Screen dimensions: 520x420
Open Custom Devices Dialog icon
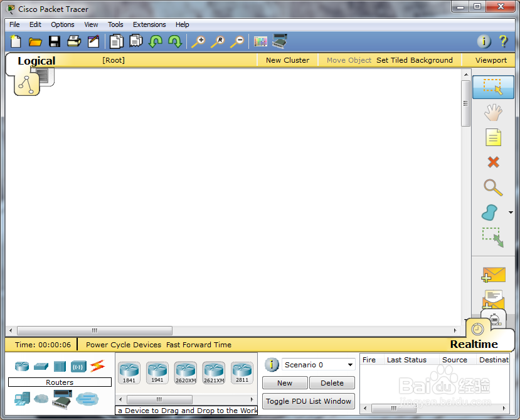pos(280,41)
